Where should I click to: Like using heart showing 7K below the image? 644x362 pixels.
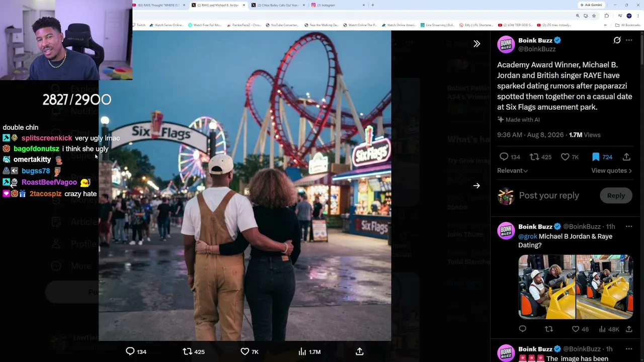click(x=250, y=351)
